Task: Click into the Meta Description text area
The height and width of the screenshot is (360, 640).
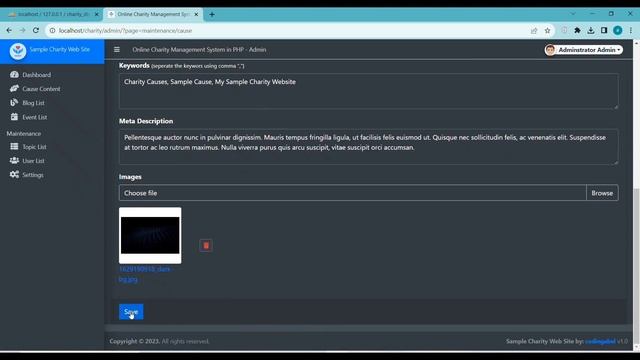Action: click(369, 147)
